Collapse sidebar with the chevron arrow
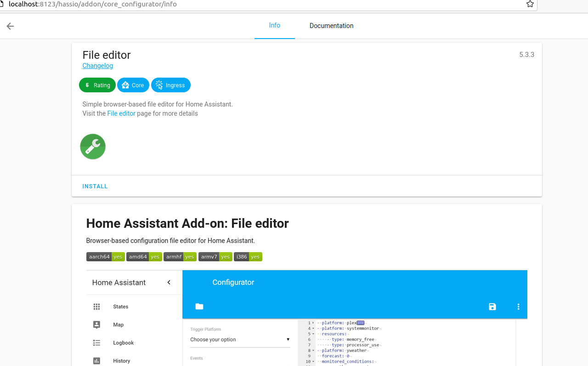 pos(169,282)
